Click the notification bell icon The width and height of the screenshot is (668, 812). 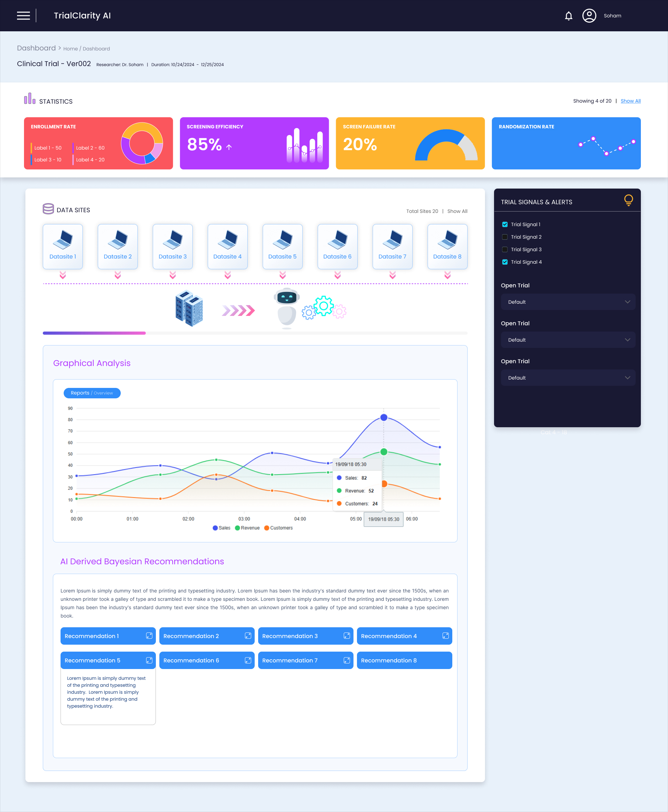point(568,16)
